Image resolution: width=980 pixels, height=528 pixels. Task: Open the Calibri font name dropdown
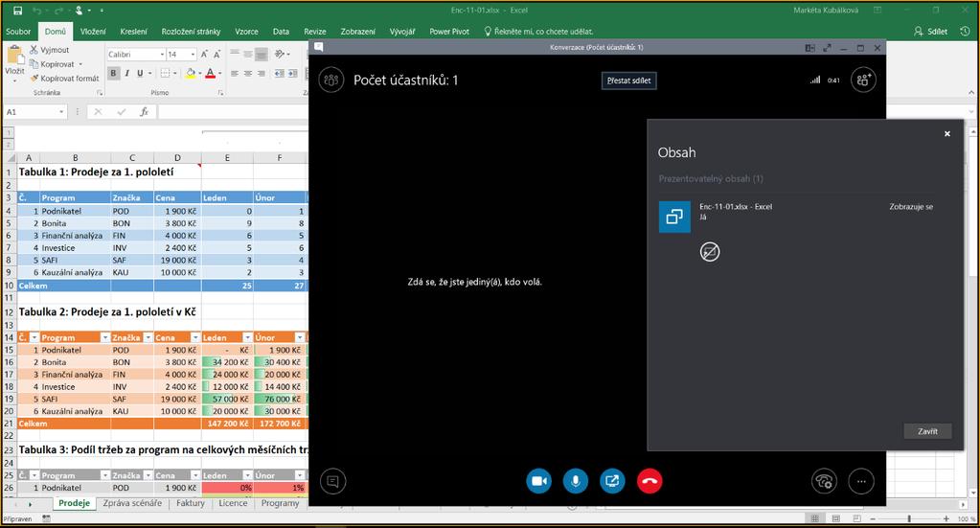coord(162,55)
